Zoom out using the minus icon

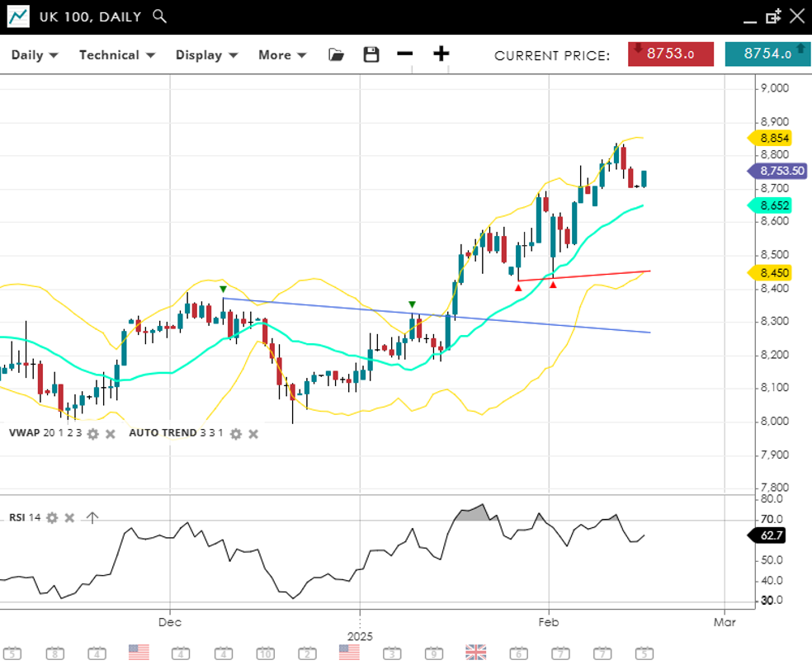(x=404, y=54)
